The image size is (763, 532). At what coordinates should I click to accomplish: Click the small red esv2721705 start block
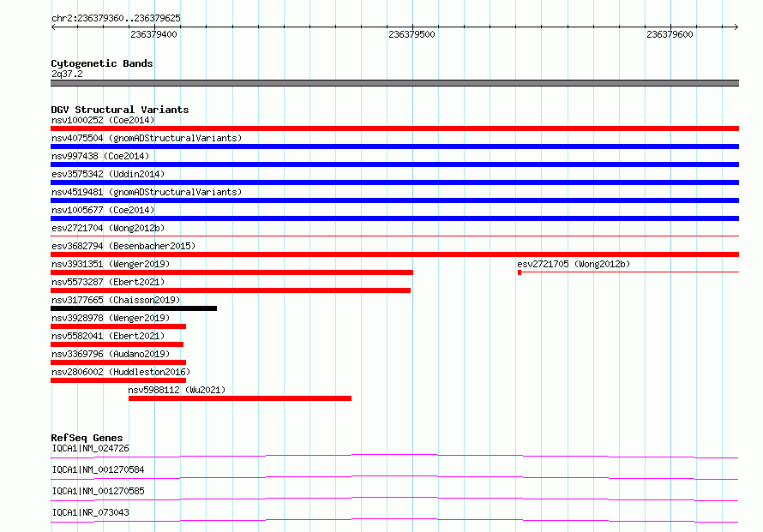pos(520,272)
